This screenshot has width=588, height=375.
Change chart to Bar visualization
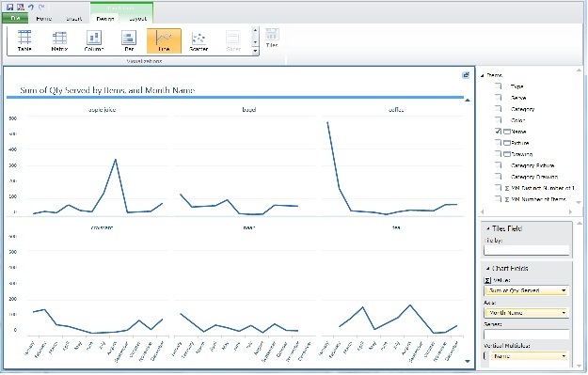click(x=129, y=40)
